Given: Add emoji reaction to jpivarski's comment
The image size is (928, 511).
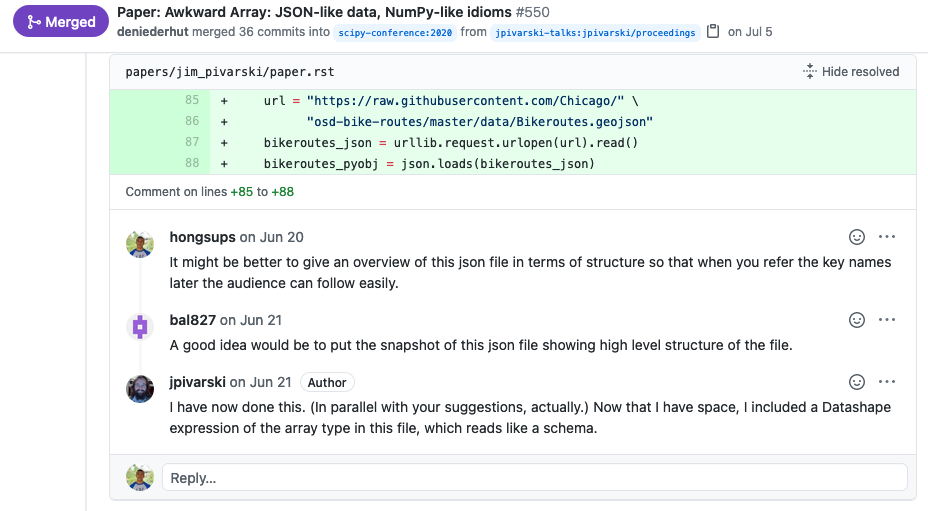Looking at the screenshot, I should (x=856, y=382).
